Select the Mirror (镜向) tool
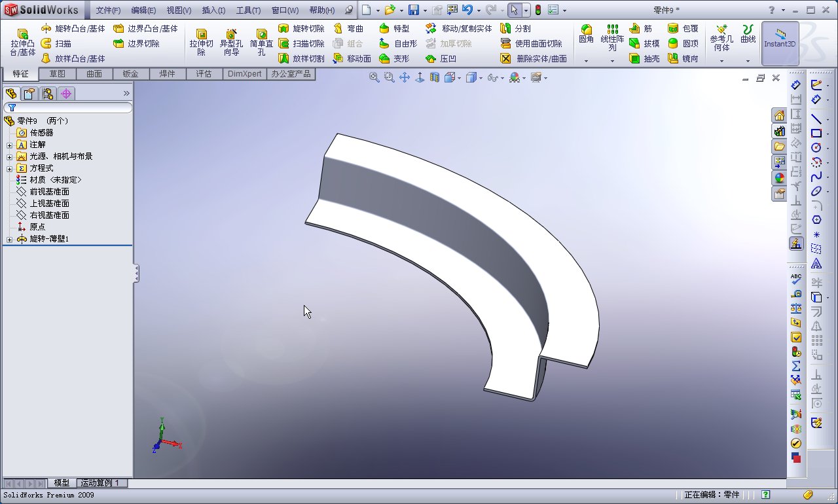This screenshot has width=838, height=504. tap(683, 58)
